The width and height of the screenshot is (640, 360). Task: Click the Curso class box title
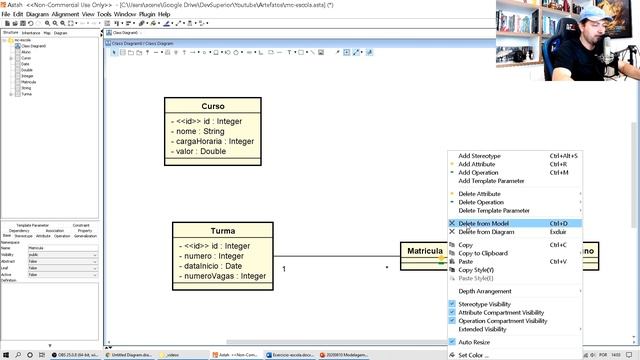coord(213,106)
